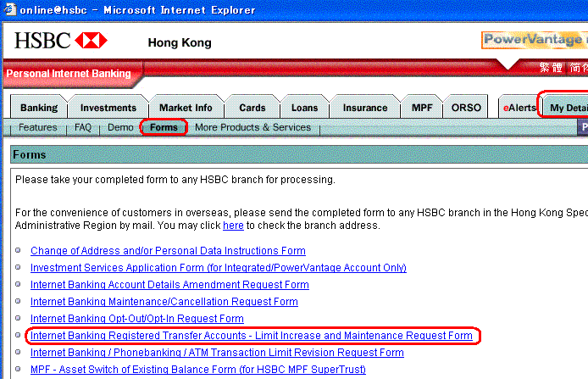This screenshot has width=588, height=379.
Task: Click the HSBC logo
Action: pos(61,40)
